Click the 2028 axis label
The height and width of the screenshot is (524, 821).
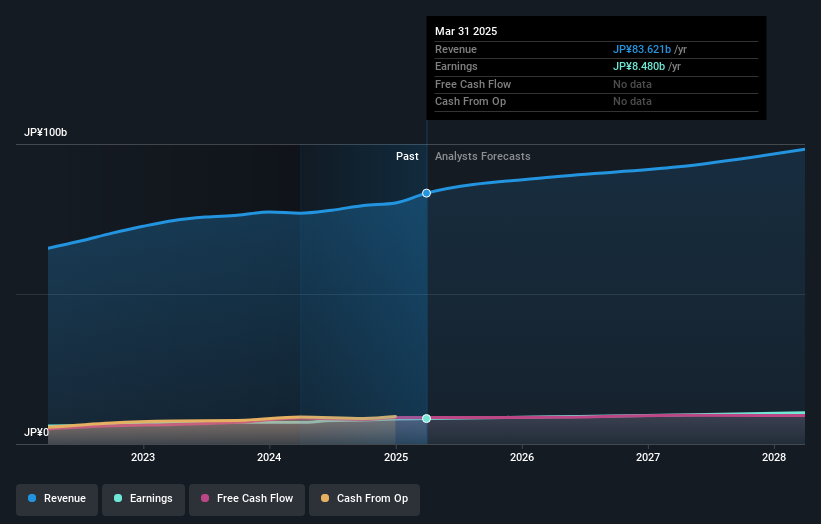pos(774,457)
